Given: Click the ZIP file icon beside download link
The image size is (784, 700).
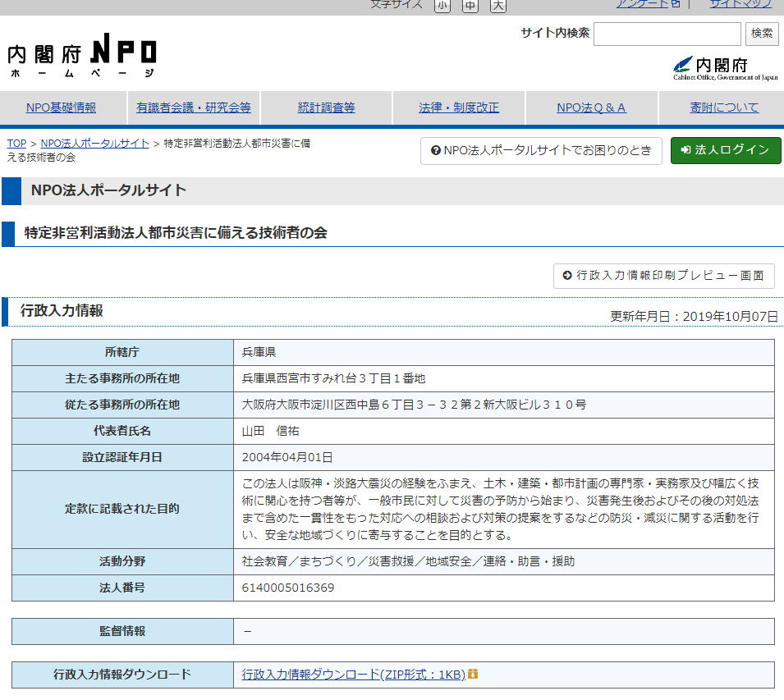Looking at the screenshot, I should 473,674.
